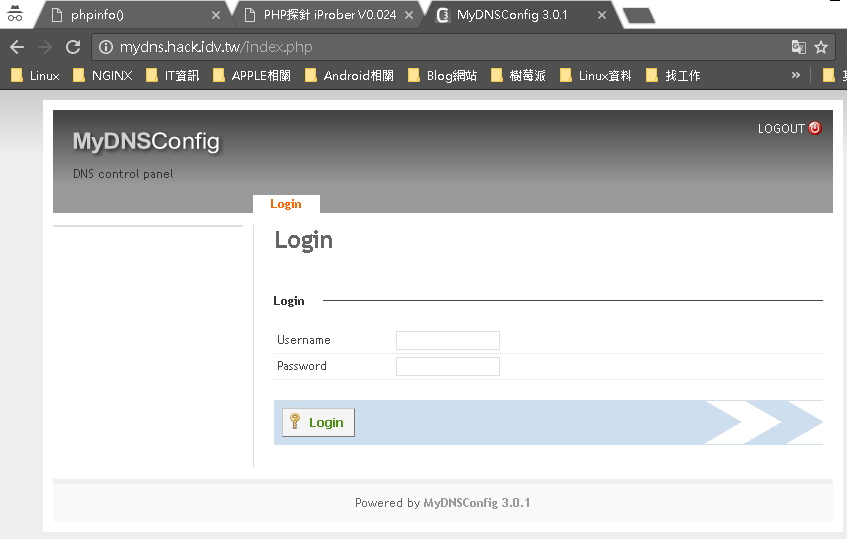The height and width of the screenshot is (539, 847).
Task: Open the site information icon in address bar
Action: click(106, 48)
